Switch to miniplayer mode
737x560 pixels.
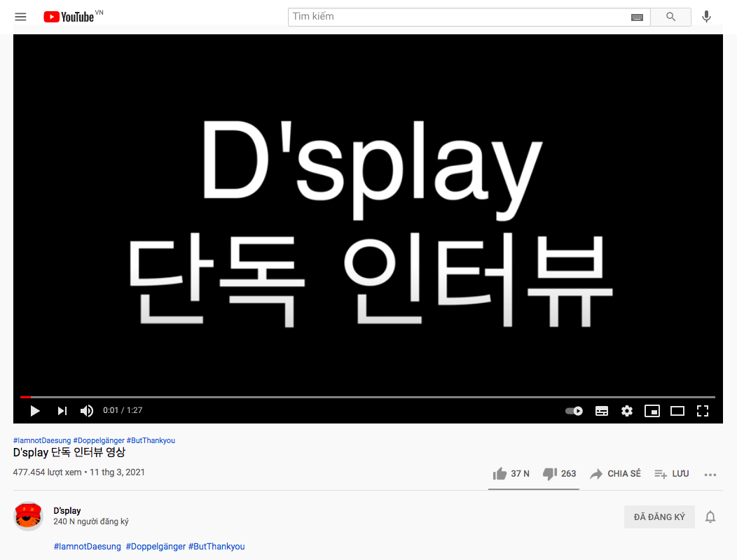point(652,411)
